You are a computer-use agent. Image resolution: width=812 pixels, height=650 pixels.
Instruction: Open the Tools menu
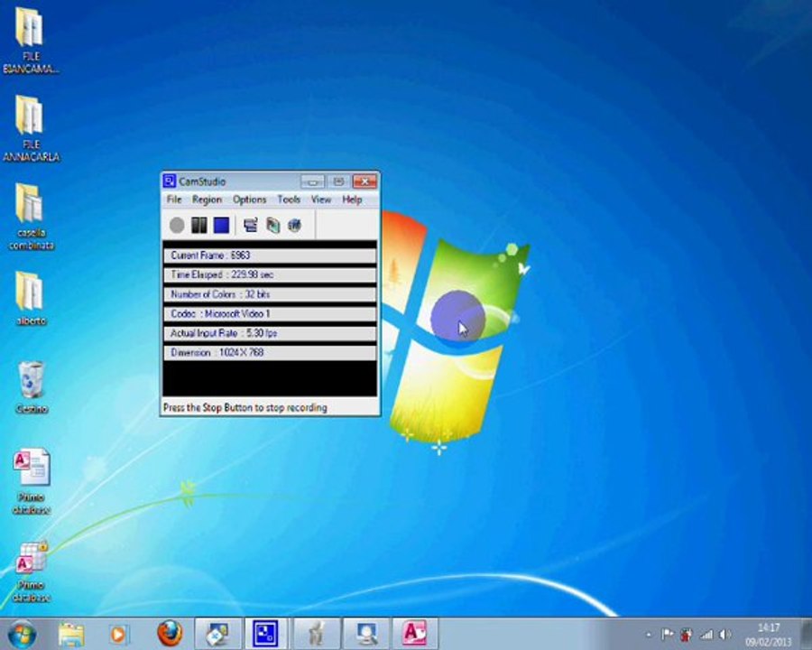click(x=289, y=200)
